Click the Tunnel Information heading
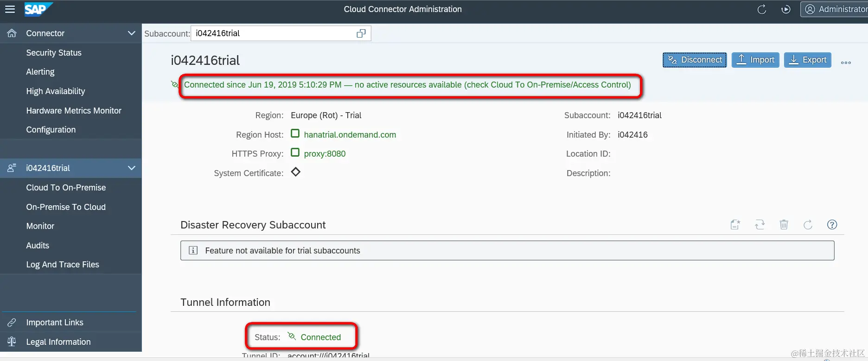 pos(225,302)
